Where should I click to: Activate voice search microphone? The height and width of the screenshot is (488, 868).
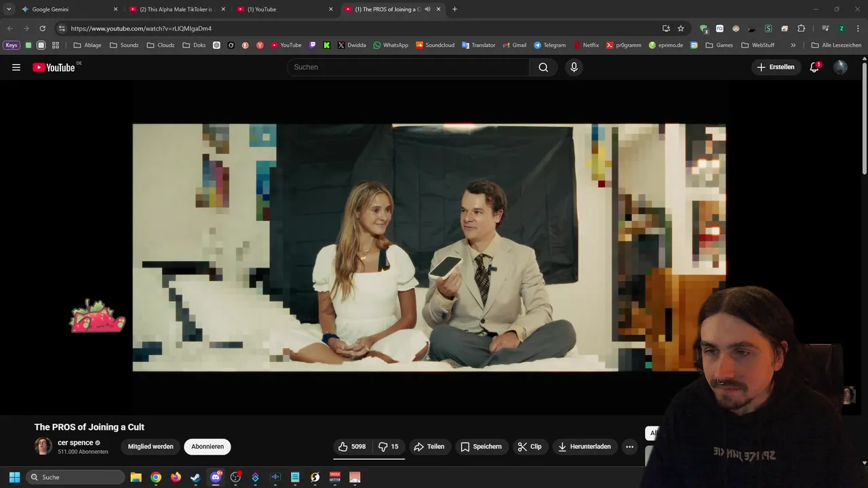574,67
